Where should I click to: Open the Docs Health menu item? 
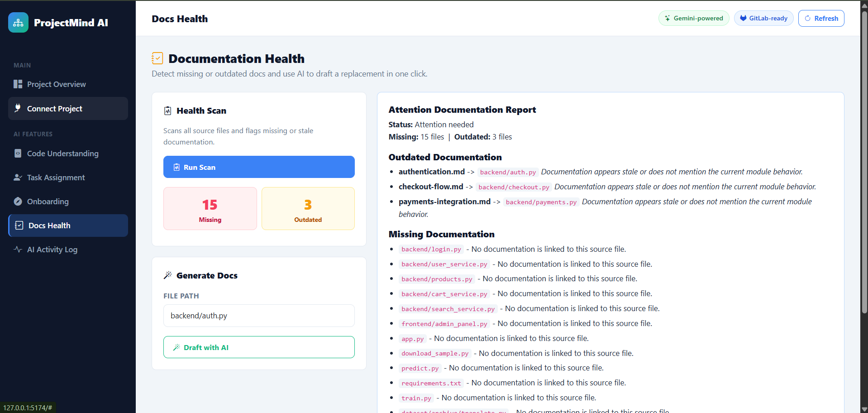[x=68, y=226]
